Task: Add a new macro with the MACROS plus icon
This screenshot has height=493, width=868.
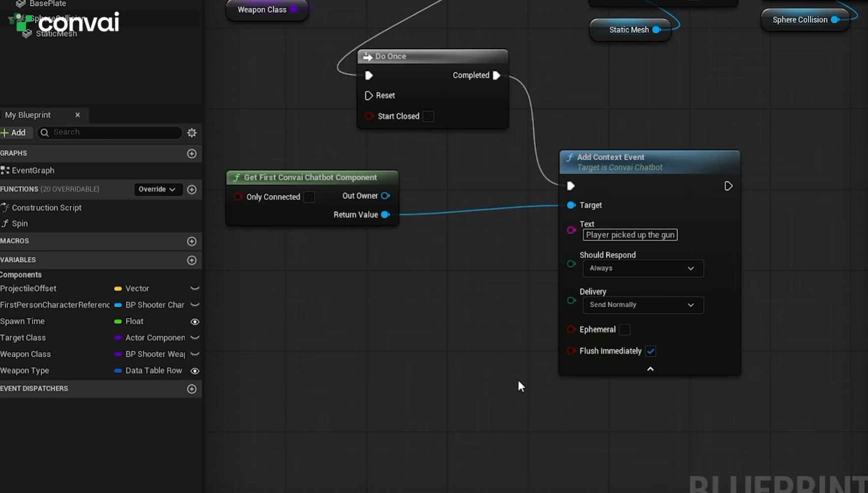Action: (x=192, y=241)
